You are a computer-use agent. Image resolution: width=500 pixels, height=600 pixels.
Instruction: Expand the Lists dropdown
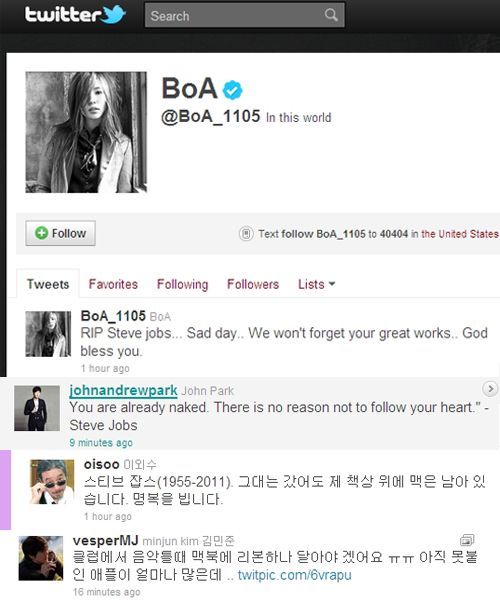(x=316, y=284)
